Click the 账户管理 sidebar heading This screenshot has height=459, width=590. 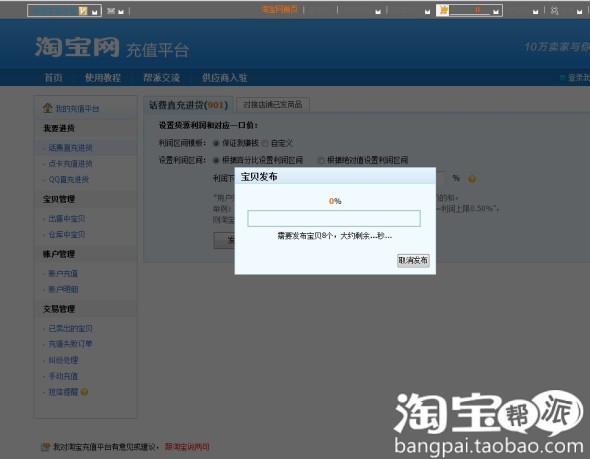[59, 254]
